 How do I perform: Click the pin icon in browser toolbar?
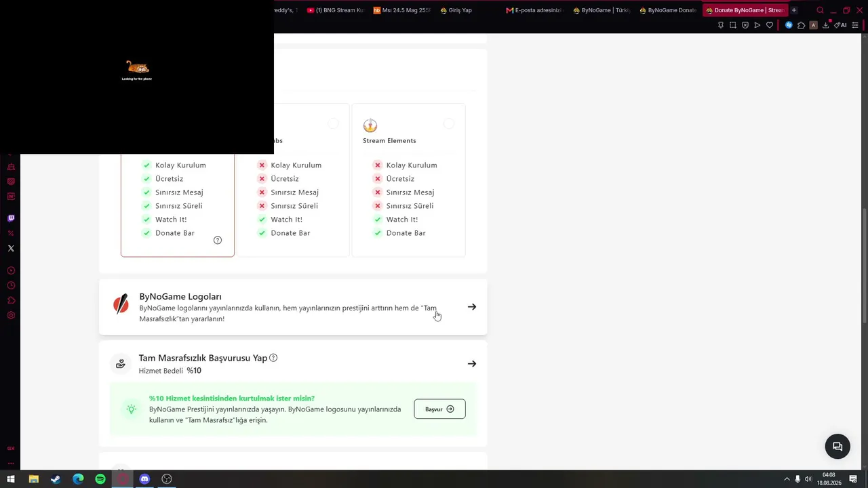(721, 25)
